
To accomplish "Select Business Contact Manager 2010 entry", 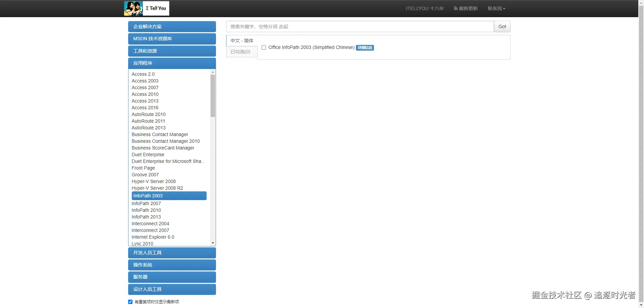I will [x=166, y=141].
